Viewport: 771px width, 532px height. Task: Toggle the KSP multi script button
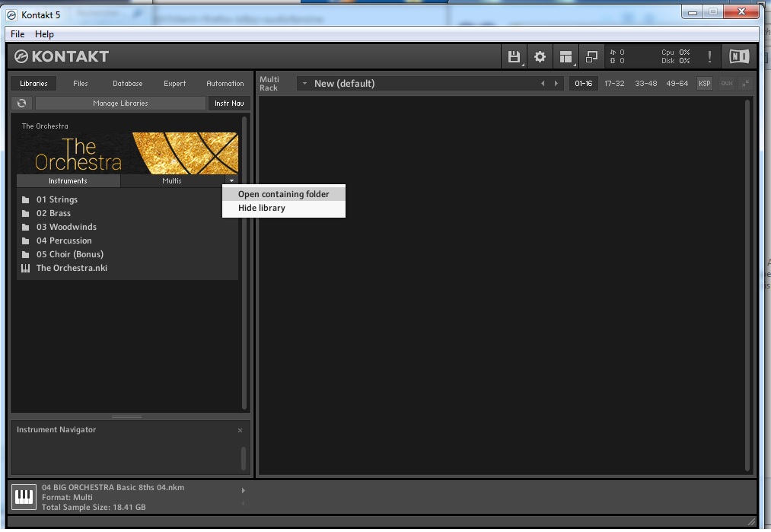(x=704, y=84)
